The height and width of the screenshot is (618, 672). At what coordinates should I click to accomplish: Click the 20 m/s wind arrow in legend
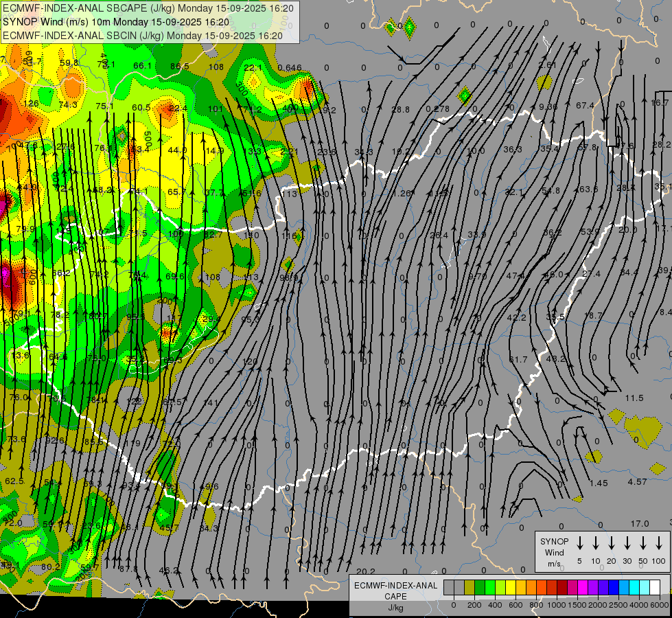(612, 543)
